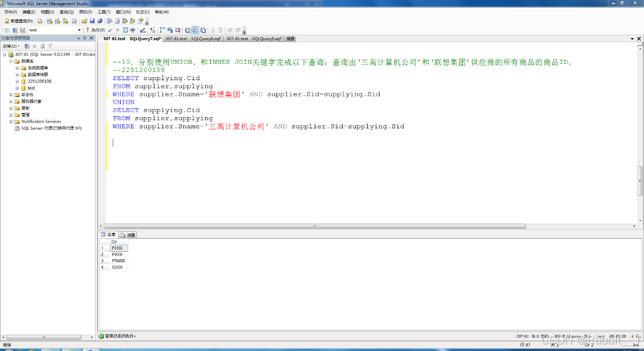The width and height of the screenshot is (644, 351).
Task: Click the Save All icon
Action: (x=100, y=21)
